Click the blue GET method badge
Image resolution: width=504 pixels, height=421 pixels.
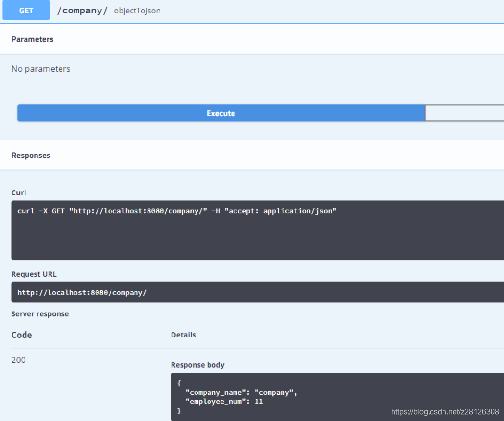[x=26, y=10]
